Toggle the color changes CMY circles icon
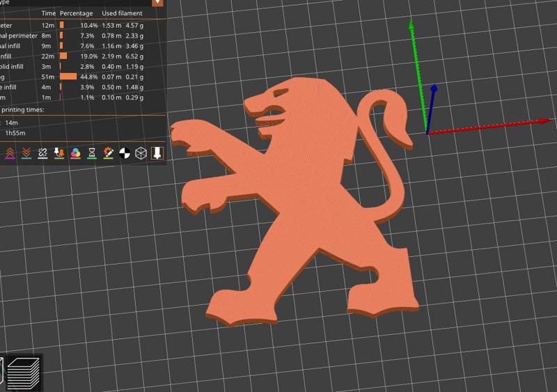The width and height of the screenshot is (557, 392). 75,153
